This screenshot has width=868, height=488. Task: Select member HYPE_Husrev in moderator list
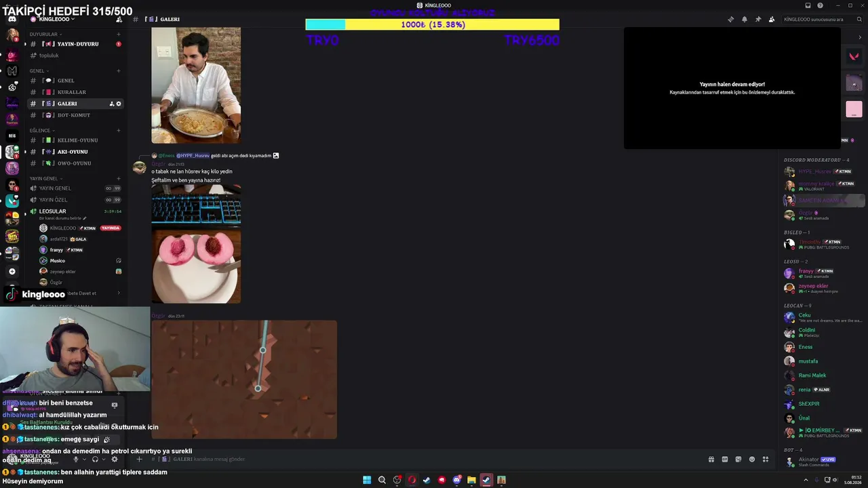[825, 171]
